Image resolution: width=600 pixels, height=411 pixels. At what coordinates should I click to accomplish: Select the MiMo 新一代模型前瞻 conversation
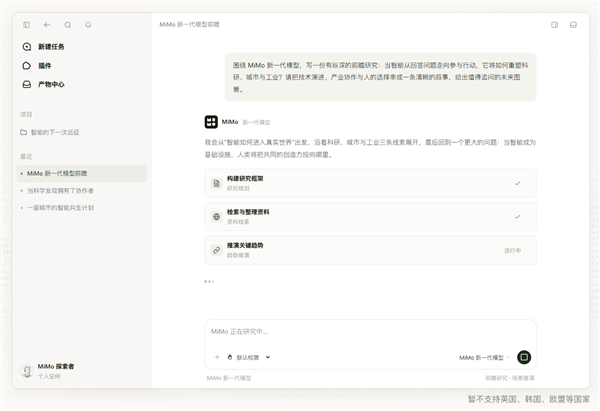(x=82, y=173)
